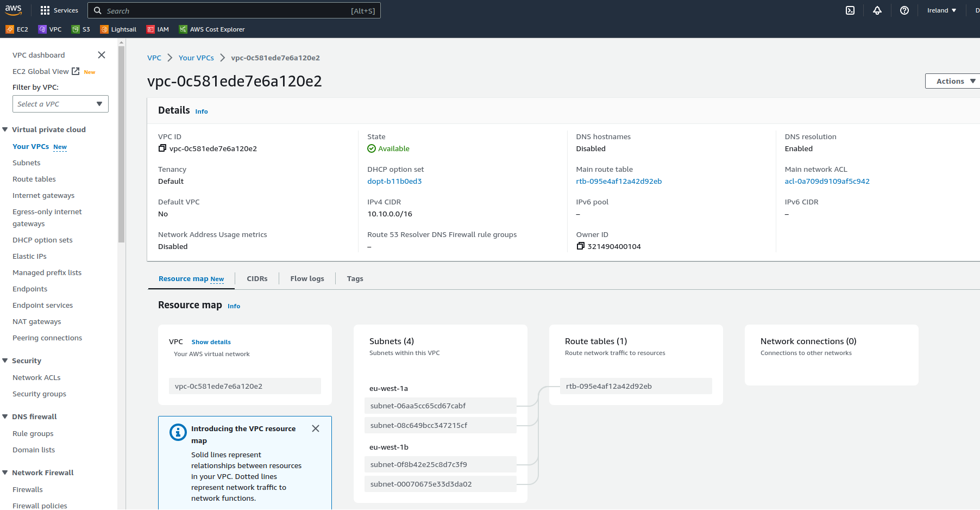Image resolution: width=980 pixels, height=510 pixels.
Task: Click Info link next to Resource map
Action: pos(234,306)
